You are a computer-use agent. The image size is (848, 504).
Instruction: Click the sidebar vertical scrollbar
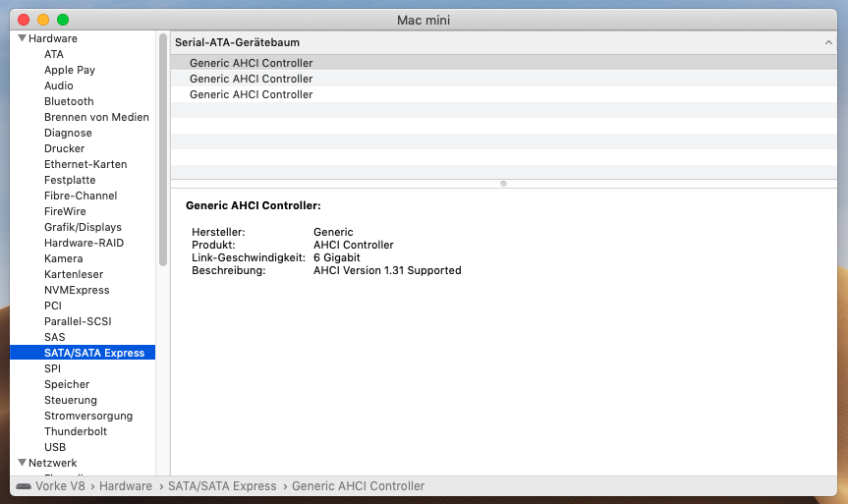point(163,149)
